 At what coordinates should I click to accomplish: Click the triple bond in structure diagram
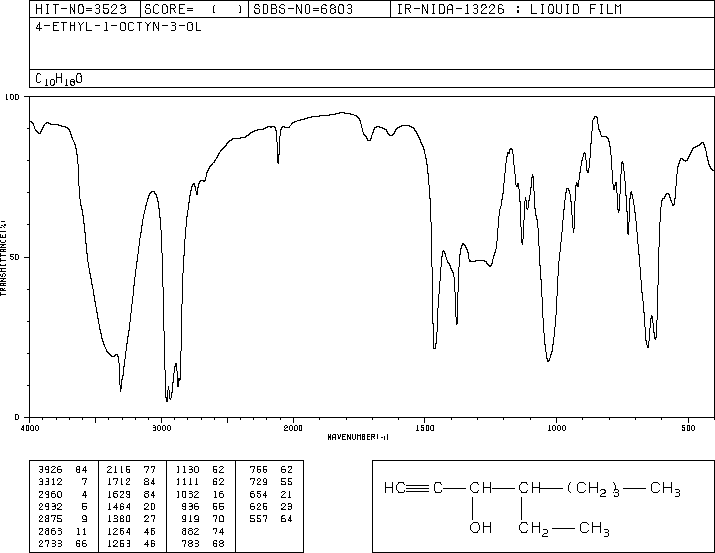(x=417, y=488)
